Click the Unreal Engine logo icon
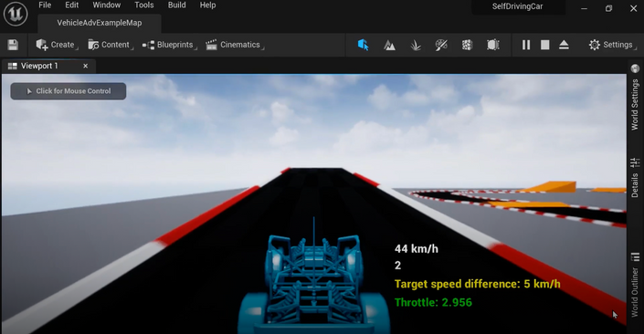The width and height of the screenshot is (644, 334). click(x=16, y=14)
